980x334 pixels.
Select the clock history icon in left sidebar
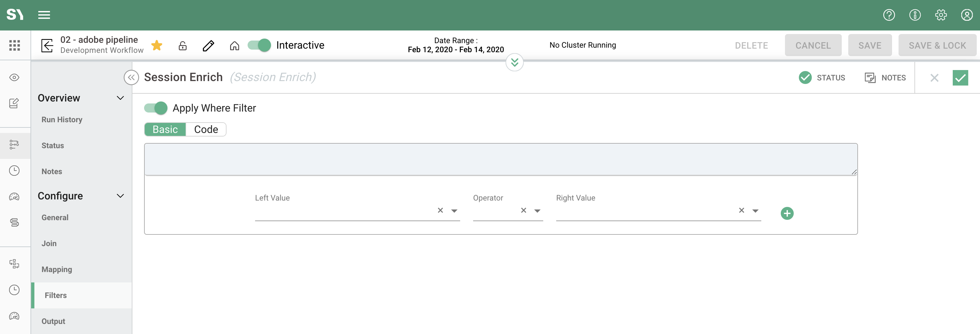pos(15,170)
